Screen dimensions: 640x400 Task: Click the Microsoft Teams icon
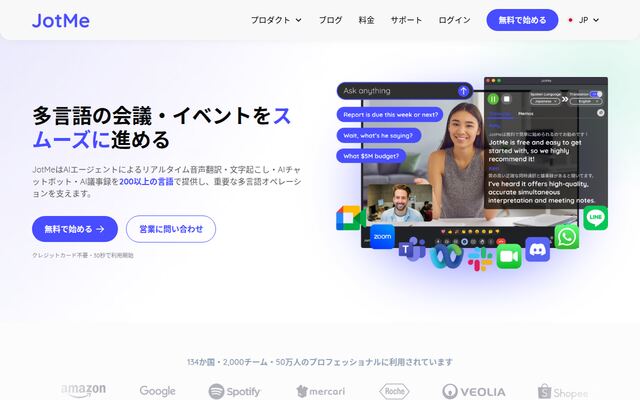click(x=412, y=249)
